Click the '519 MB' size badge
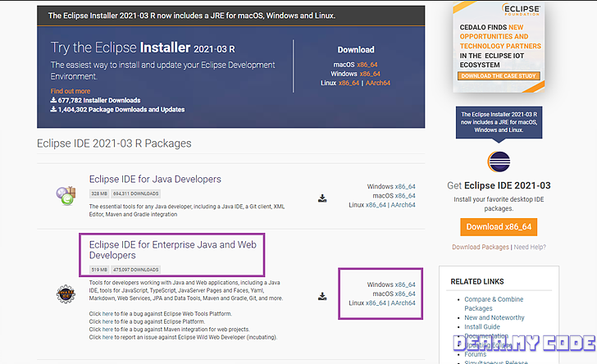 pos(99,270)
